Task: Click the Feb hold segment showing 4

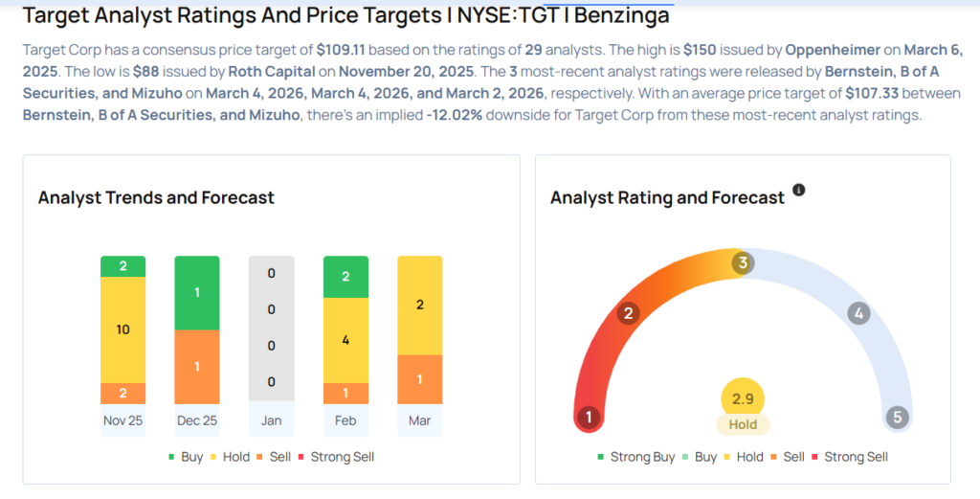Action: click(x=345, y=339)
